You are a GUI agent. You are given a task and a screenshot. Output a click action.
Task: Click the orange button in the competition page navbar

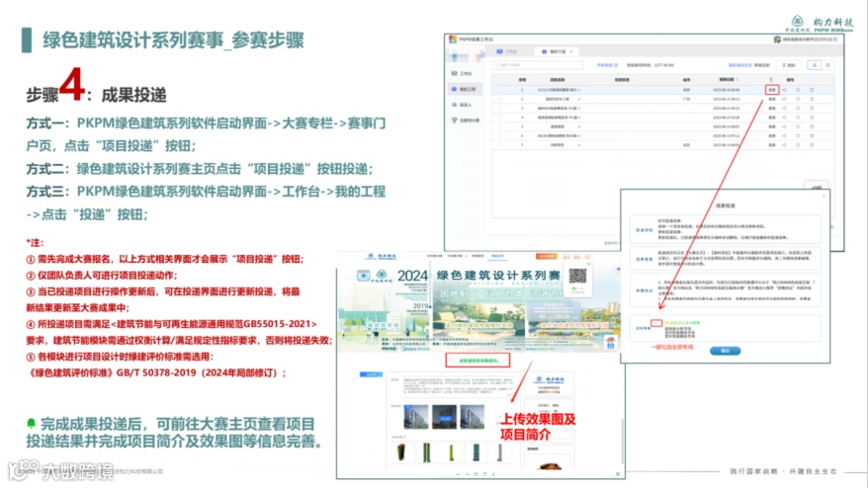(546, 256)
